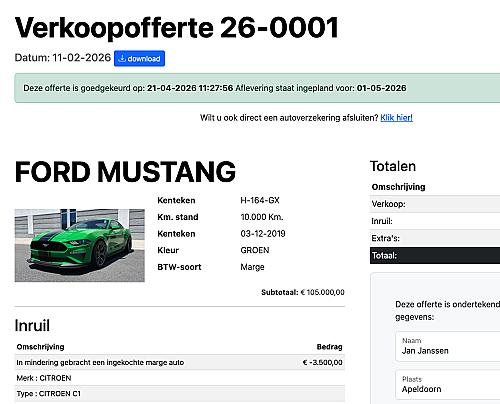Open the 'Klik hier!' insurance link
This screenshot has width=500, height=404.
tap(396, 118)
